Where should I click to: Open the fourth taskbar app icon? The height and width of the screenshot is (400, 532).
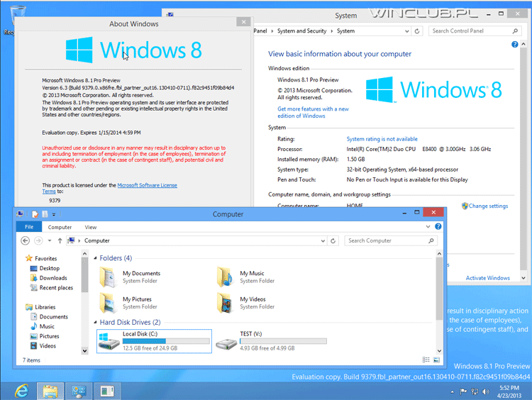pos(107,391)
